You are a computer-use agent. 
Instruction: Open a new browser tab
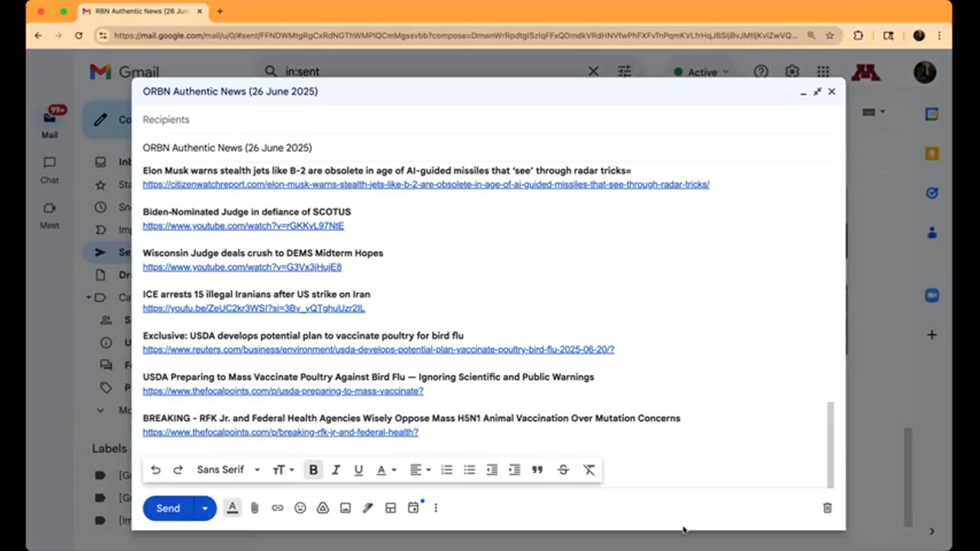[x=220, y=11]
